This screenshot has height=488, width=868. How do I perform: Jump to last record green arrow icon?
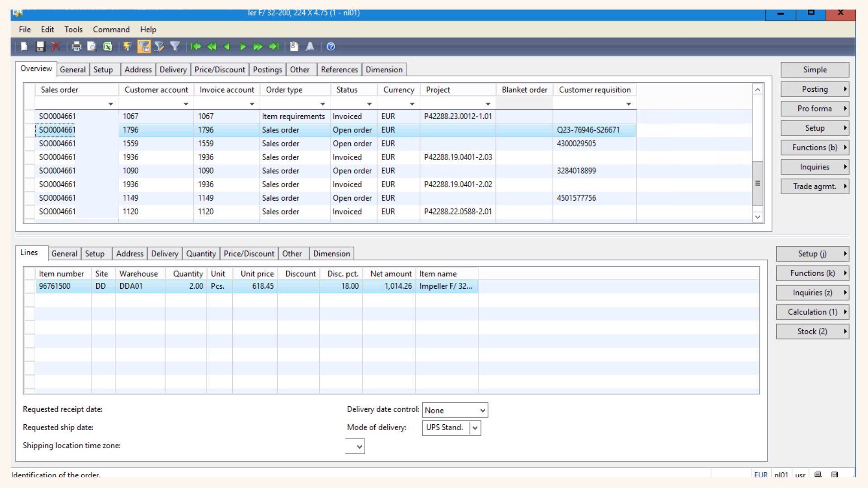pos(274,47)
